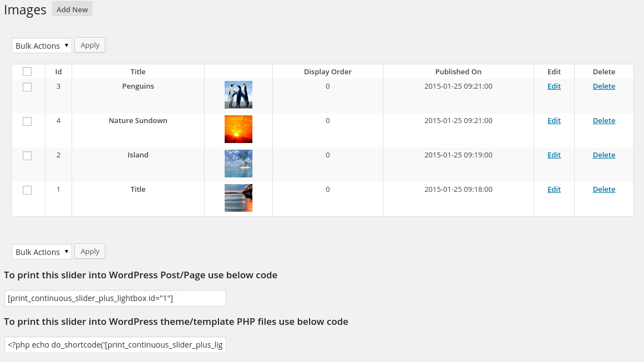Viewport: 644px width, 362px height.
Task: Open the top Bulk Actions dropdown
Action: click(x=42, y=45)
